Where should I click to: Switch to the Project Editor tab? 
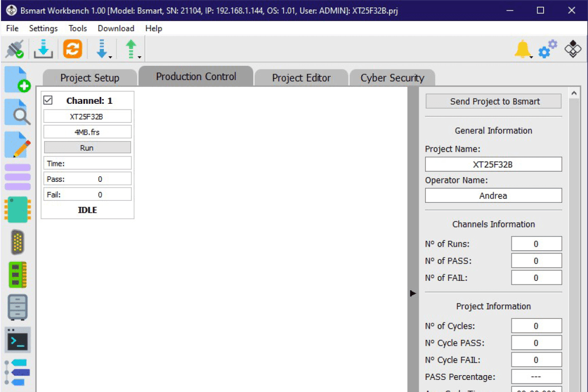(x=301, y=78)
